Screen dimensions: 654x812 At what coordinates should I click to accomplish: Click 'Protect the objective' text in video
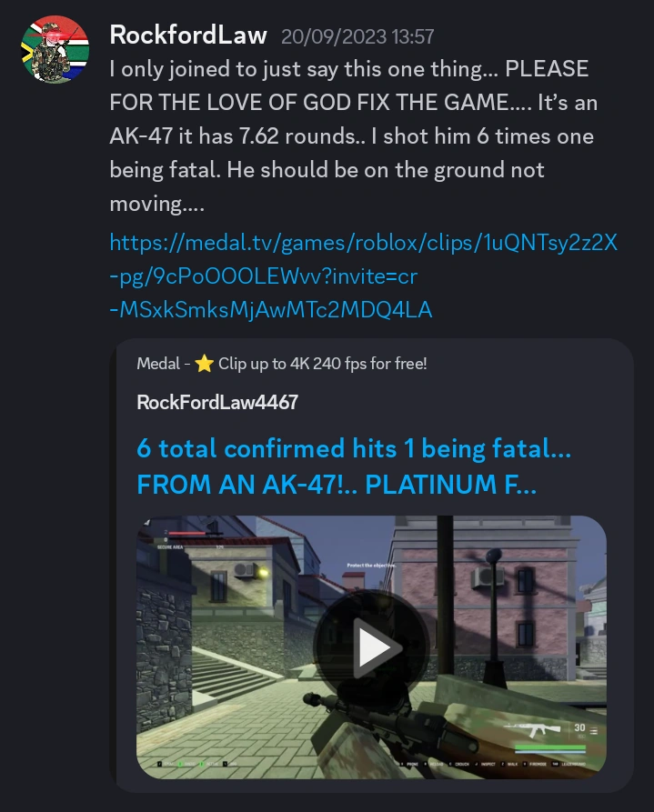click(371, 565)
